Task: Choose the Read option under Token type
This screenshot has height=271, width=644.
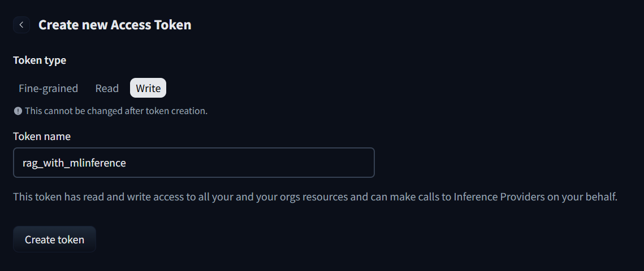Action: click(107, 89)
